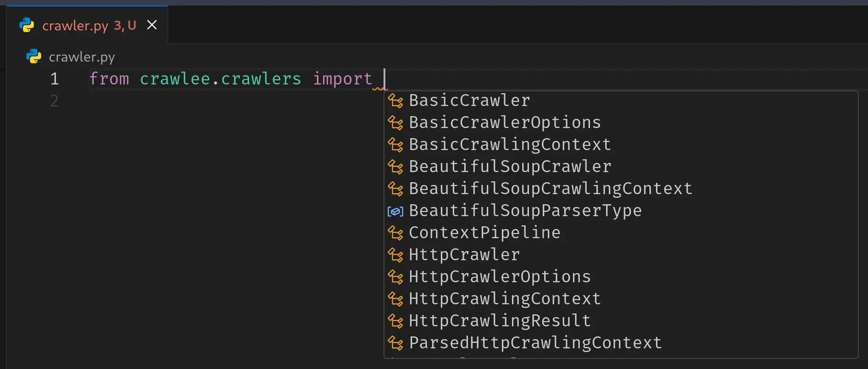Click the class icon beside HttpCrawler
The width and height of the screenshot is (868, 369).
click(395, 255)
